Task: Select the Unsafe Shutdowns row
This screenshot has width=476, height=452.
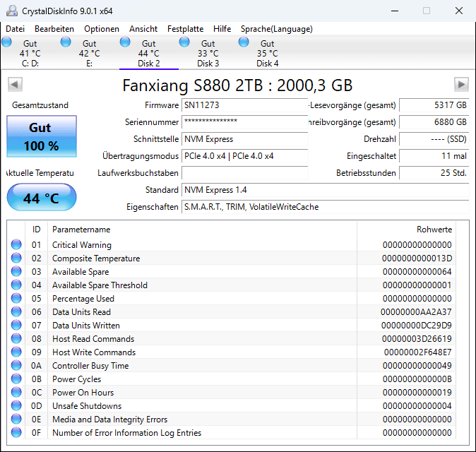Action: (232, 405)
